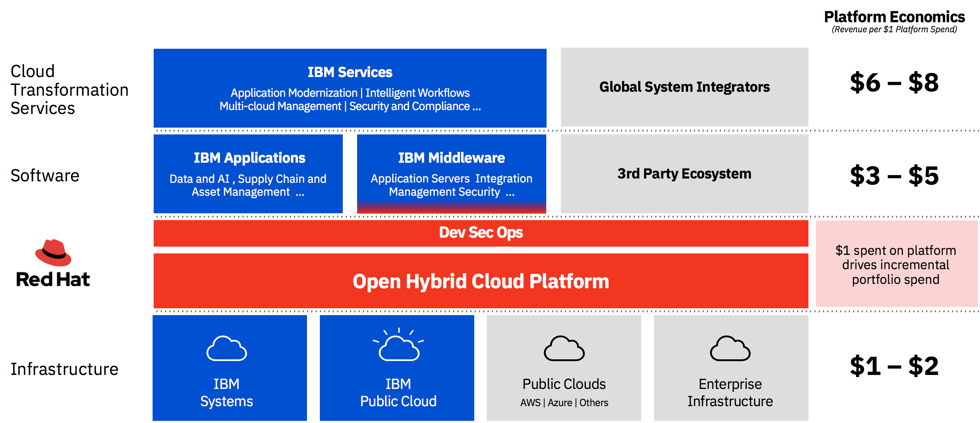
Task: Click the Cloud Transformation Services row label
Action: pyautogui.click(x=69, y=90)
